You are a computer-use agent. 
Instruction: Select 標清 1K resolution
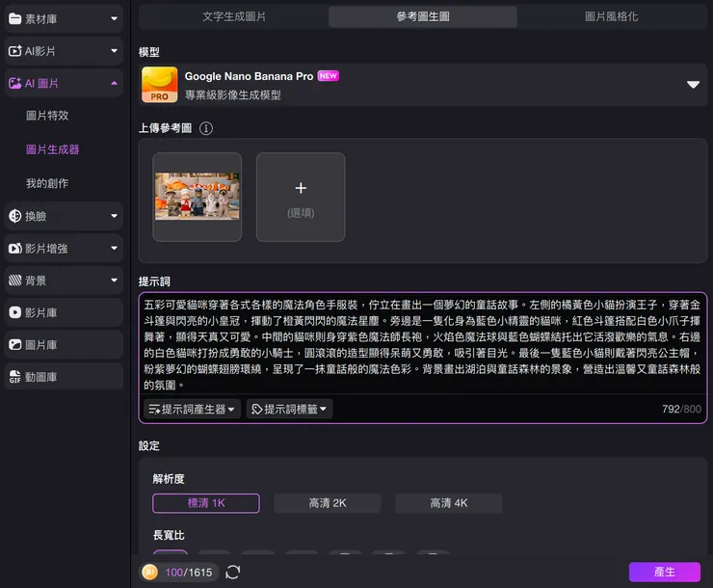206,503
